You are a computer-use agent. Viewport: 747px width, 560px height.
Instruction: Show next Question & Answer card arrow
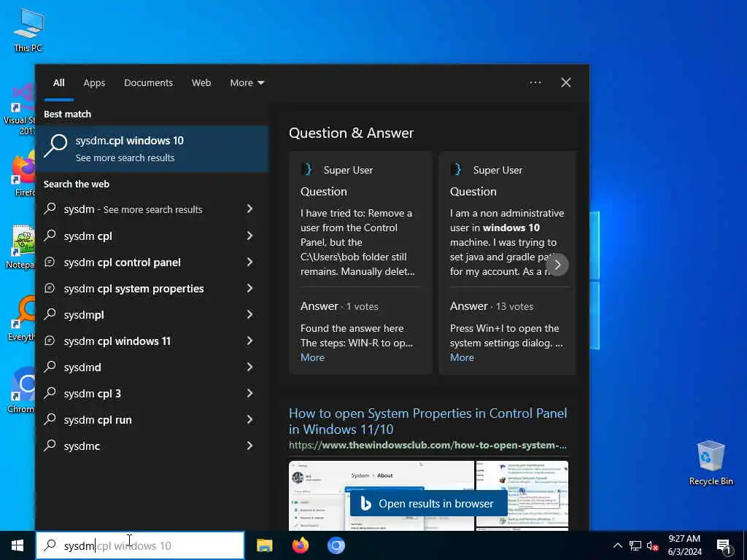[557, 264]
